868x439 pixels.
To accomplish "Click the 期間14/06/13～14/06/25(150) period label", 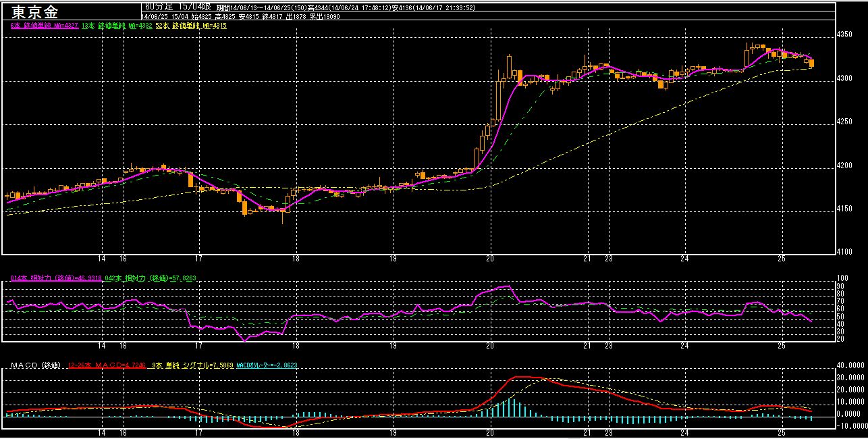I will tap(261, 7).
